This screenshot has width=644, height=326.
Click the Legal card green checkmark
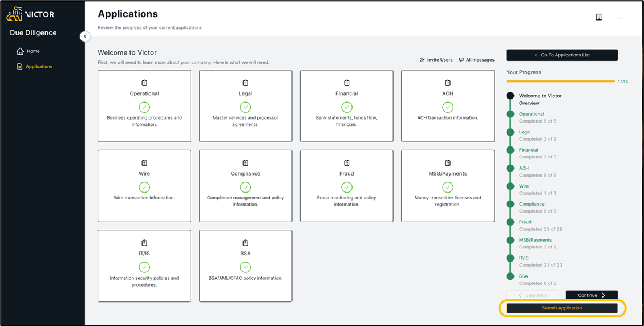[245, 107]
